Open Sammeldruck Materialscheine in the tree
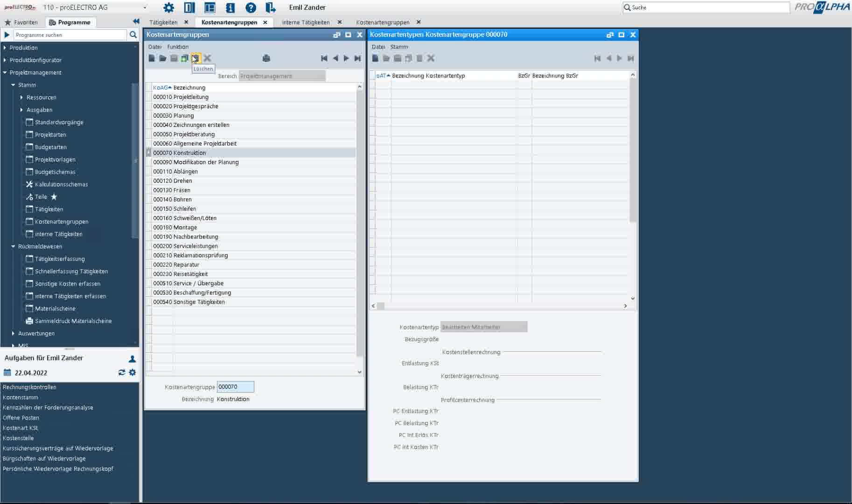The width and height of the screenshot is (852, 504). pyautogui.click(x=73, y=321)
